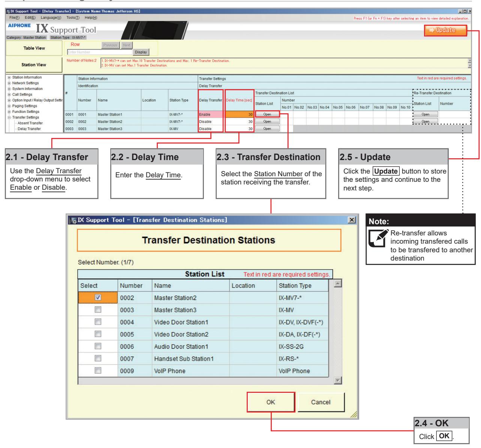Image resolution: width=481 pixels, height=448 pixels.
Task: Expand the Call Settings tree node
Action: (x=9, y=94)
